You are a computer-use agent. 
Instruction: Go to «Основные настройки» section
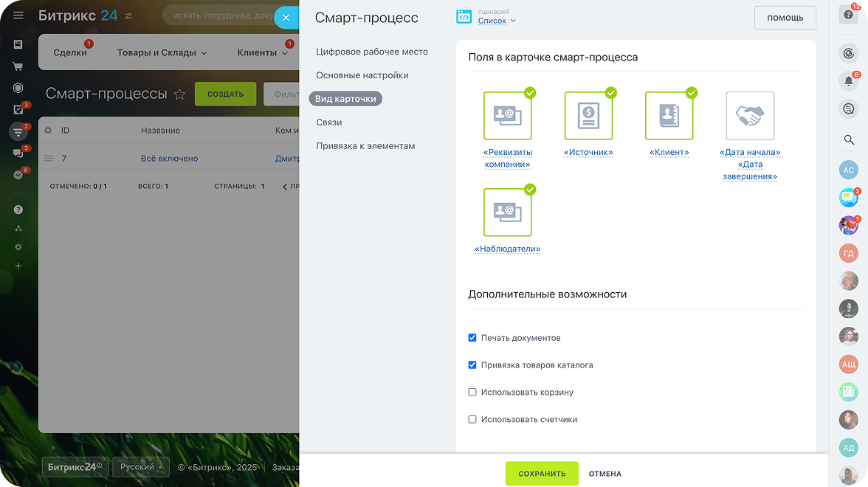point(362,75)
